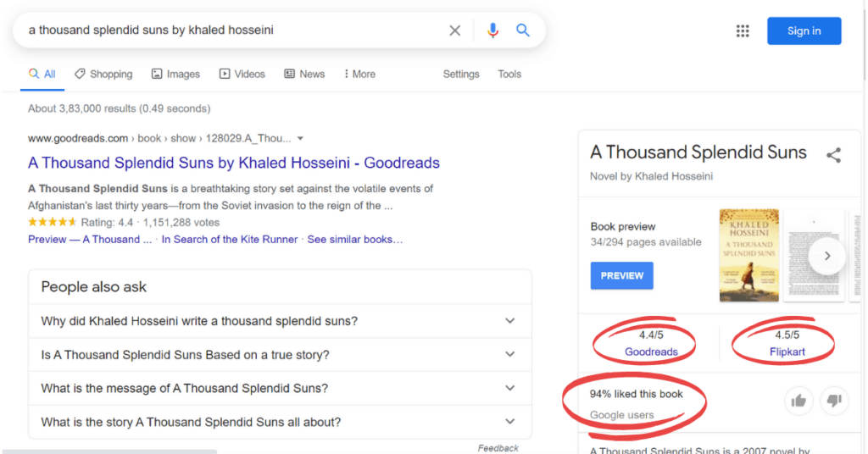Screen dimensions: 868x454
Task: Click the horizontal scrollbar at the bottom
Action: click(109, 451)
